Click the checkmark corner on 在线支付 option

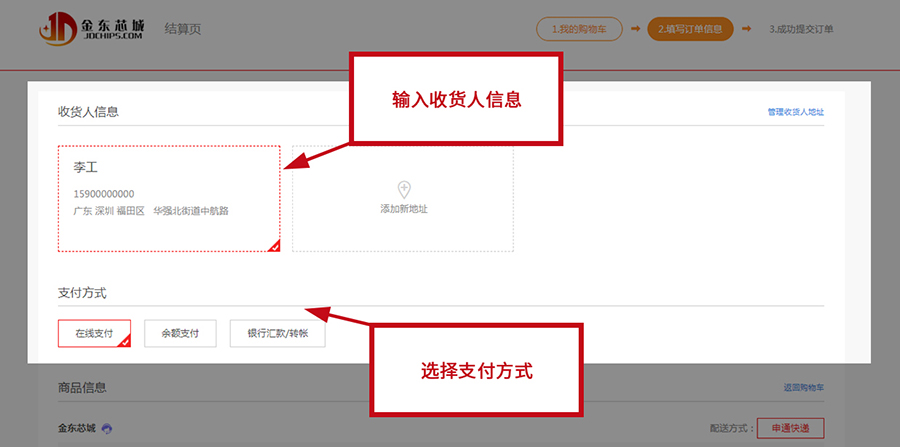pyautogui.click(x=125, y=342)
